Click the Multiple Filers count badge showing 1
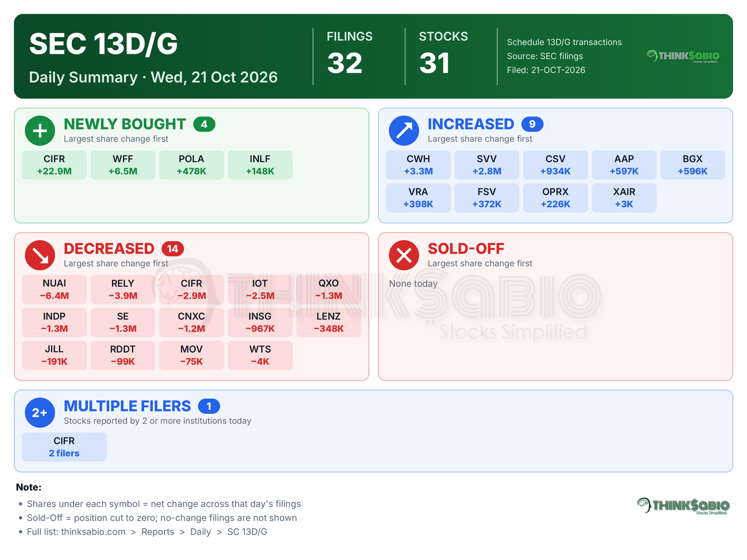 [209, 406]
